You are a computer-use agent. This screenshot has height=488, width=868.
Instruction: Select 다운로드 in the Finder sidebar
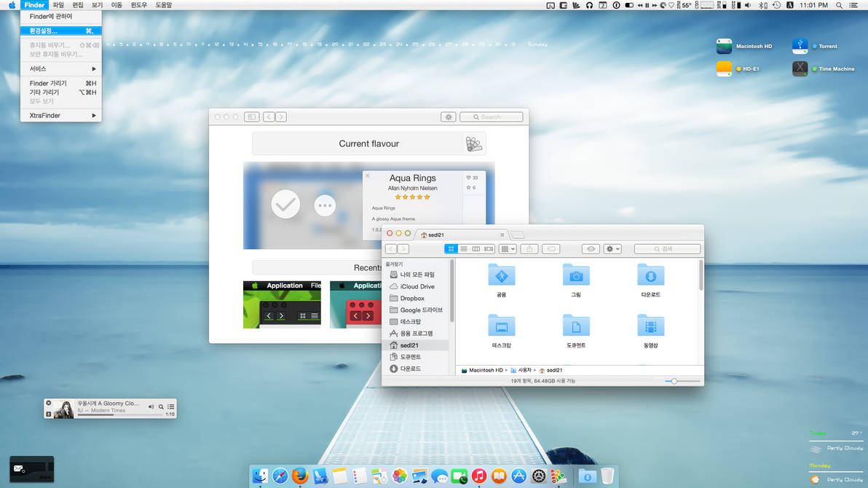click(405, 369)
